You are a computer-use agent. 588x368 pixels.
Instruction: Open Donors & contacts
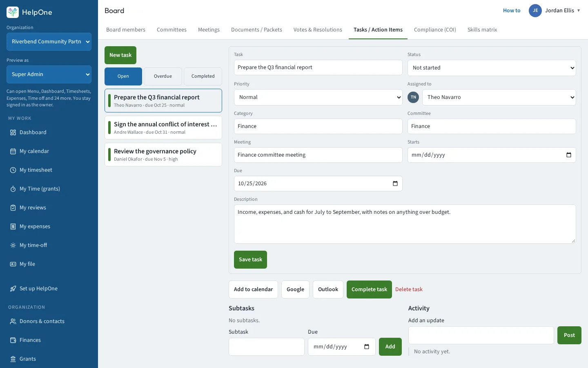[49, 321]
